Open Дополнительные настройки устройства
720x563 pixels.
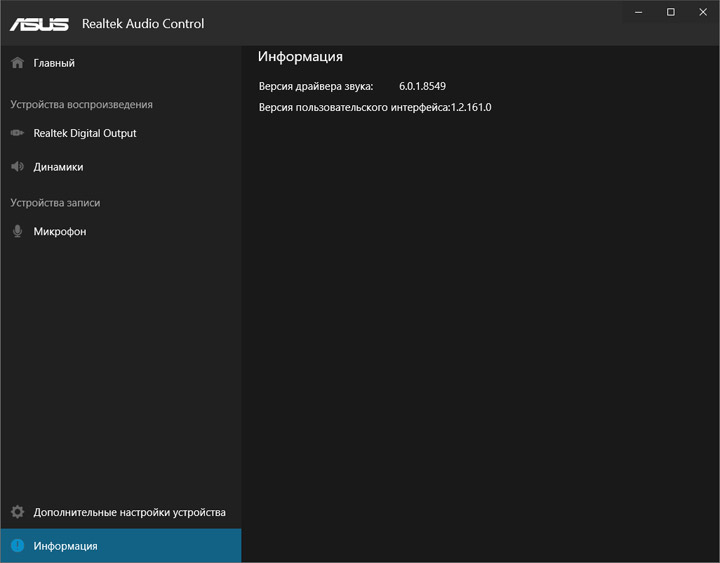129,512
